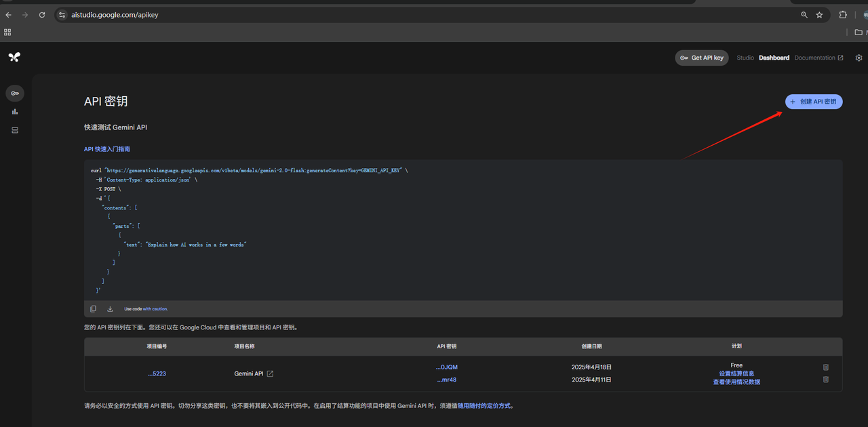This screenshot has width=868, height=427.
Task: Click the 项目名称 column header
Action: 245,346
